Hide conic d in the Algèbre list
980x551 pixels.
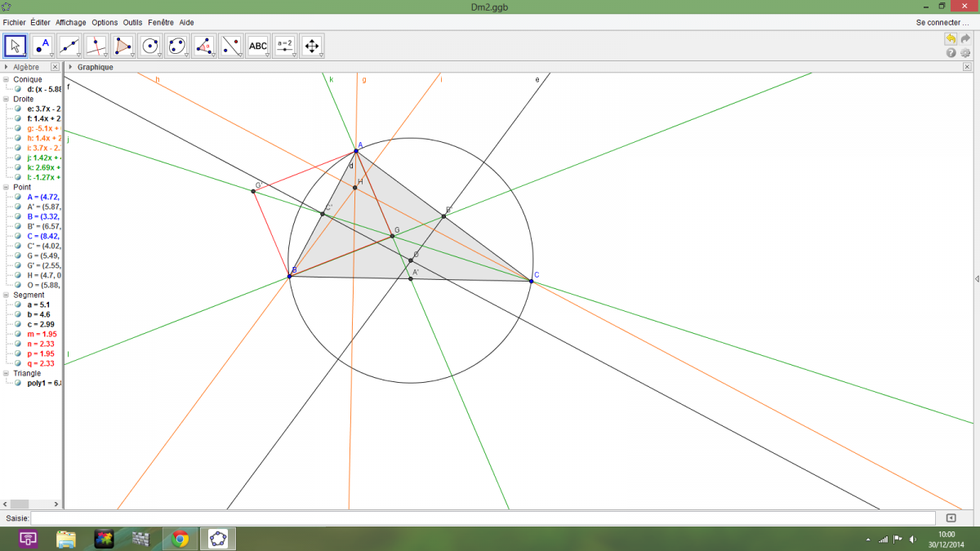click(x=18, y=89)
